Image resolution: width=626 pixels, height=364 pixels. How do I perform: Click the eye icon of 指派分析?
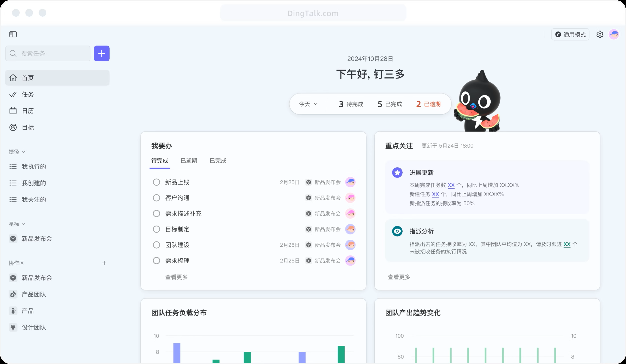pyautogui.click(x=397, y=231)
